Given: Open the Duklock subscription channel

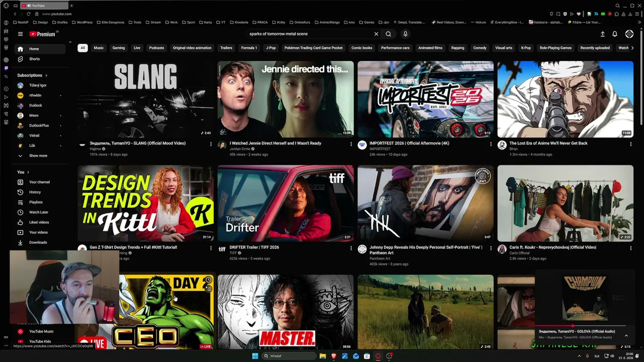Looking at the screenshot, I should click(x=40, y=106).
